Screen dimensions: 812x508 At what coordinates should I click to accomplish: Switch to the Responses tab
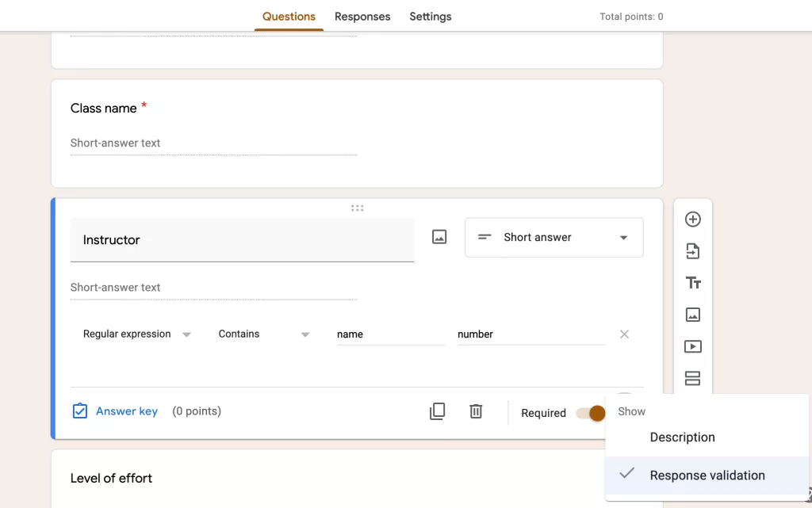362,17
